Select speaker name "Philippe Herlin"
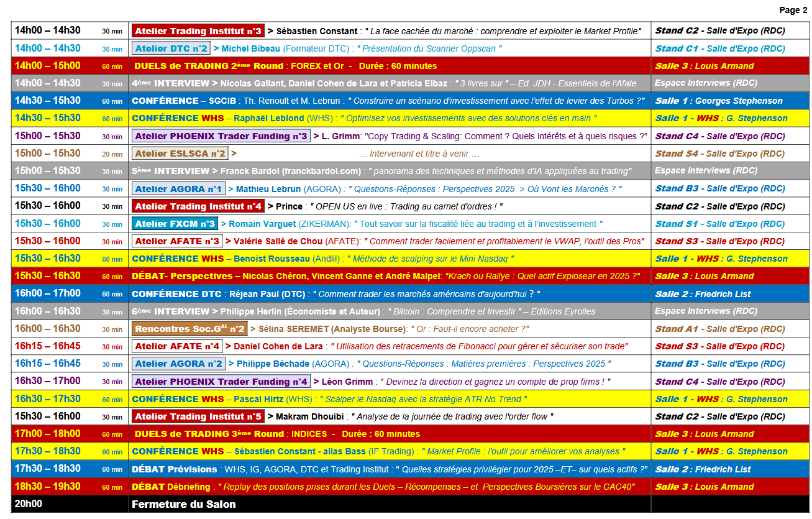This screenshot has height=519, width=812. pyautogui.click(x=252, y=311)
